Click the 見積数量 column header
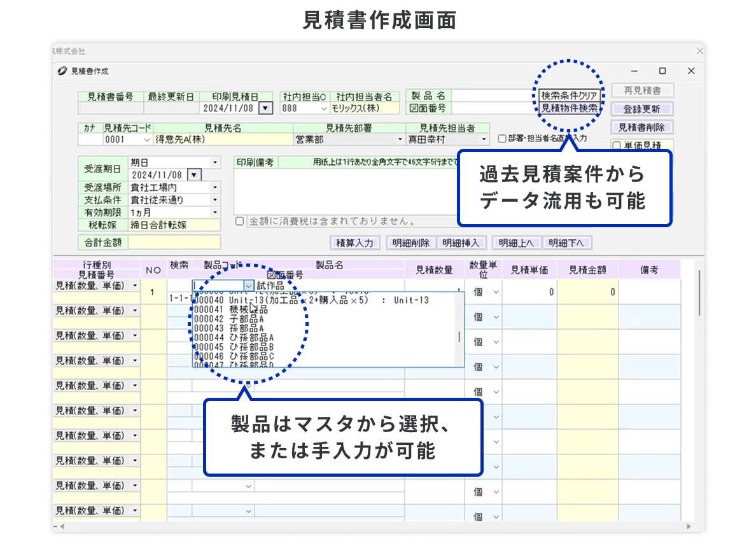This screenshot has height=548, width=756. [435, 270]
